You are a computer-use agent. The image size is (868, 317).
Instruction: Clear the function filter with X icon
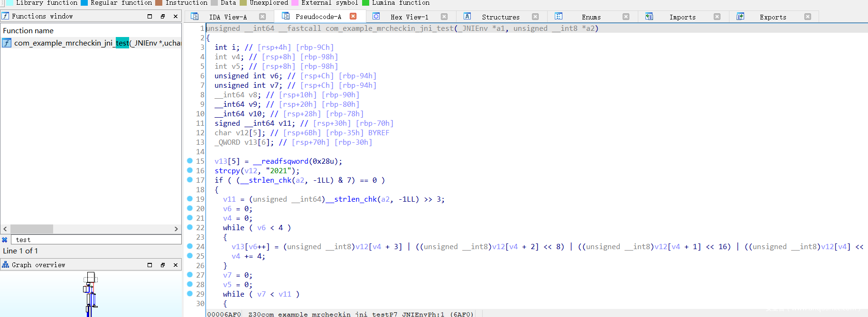(x=5, y=240)
